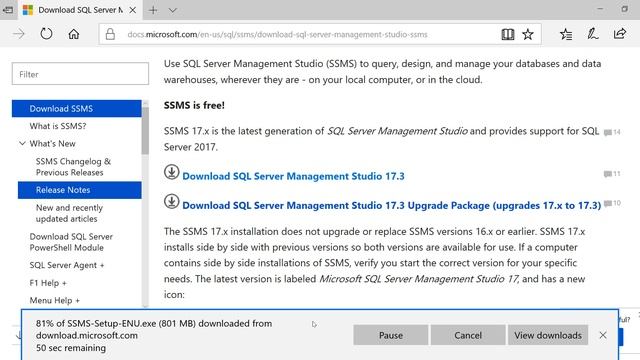Open SSMS Changelog & Previous Releases
640x360 pixels.
pyautogui.click(x=73, y=167)
